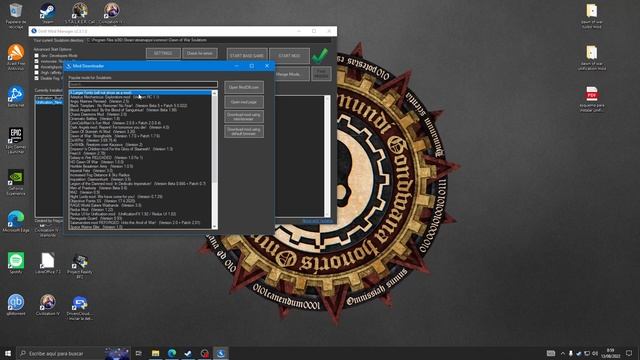The width and height of the screenshot is (640, 360).
Task: Click the Windows taskbar search box
Action: click(x=73, y=353)
